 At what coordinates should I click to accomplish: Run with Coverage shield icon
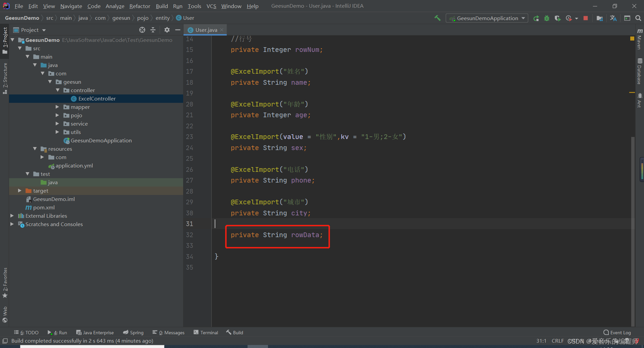pos(557,18)
